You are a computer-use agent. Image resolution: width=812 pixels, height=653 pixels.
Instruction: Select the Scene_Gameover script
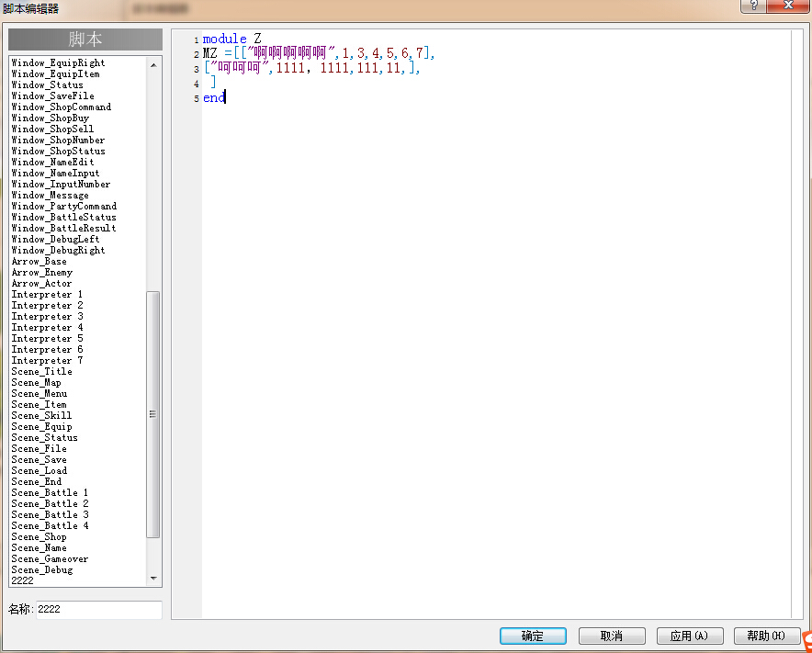coord(50,559)
